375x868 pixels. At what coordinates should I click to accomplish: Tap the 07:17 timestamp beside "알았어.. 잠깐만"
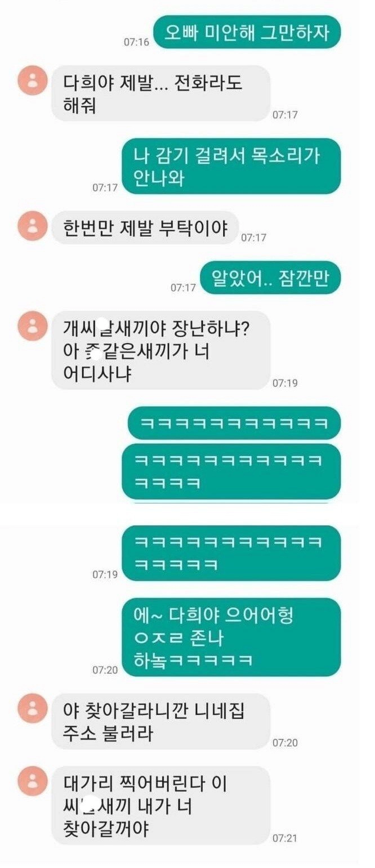184,287
